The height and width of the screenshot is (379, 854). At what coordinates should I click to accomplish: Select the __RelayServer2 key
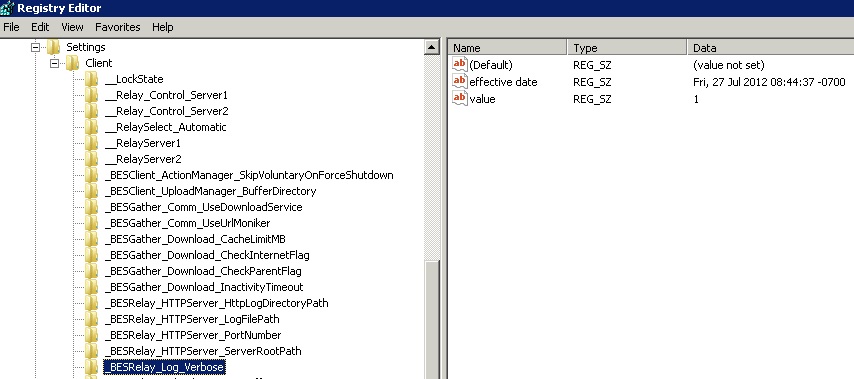[x=142, y=159]
